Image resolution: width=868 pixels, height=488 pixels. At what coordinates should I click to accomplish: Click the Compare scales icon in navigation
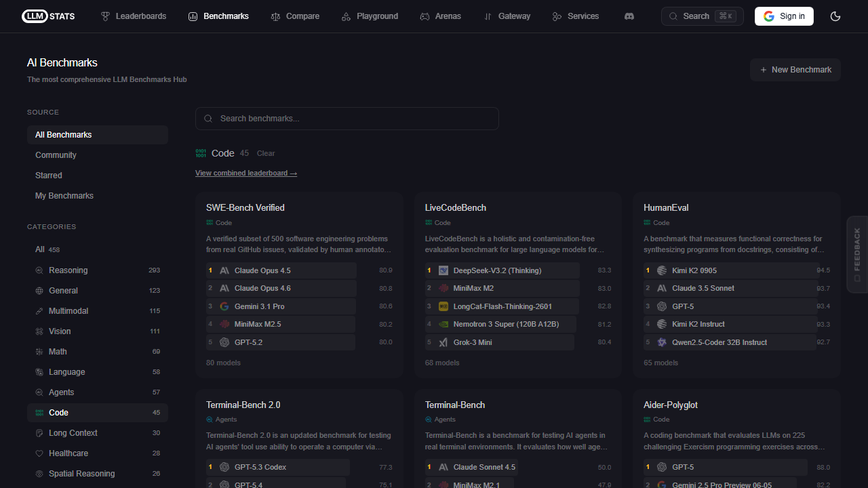pyautogui.click(x=275, y=16)
